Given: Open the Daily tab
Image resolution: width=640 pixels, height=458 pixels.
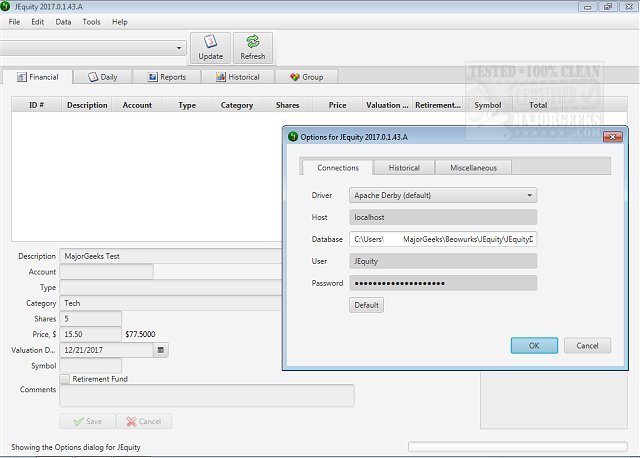Looking at the screenshot, I should pos(104,77).
